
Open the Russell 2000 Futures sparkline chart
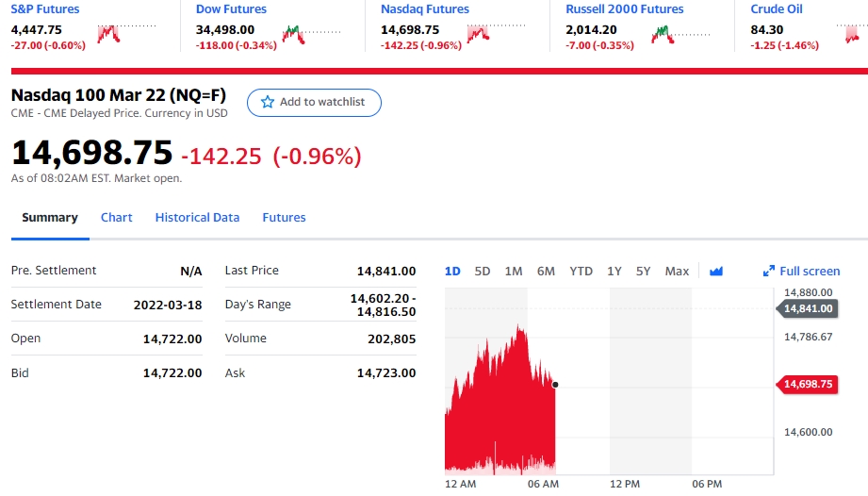pyautogui.click(x=680, y=34)
